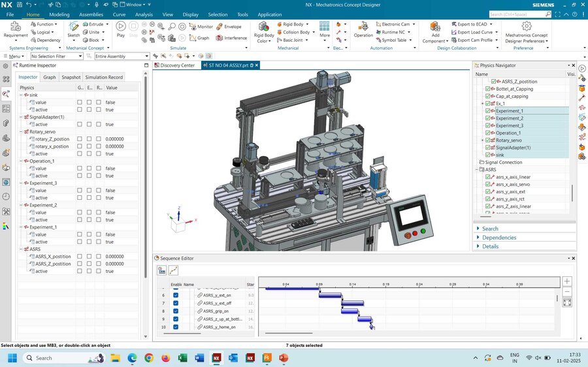The height and width of the screenshot is (367, 588).
Task: Open the Graph tab in Runtime Inspector
Action: click(50, 77)
